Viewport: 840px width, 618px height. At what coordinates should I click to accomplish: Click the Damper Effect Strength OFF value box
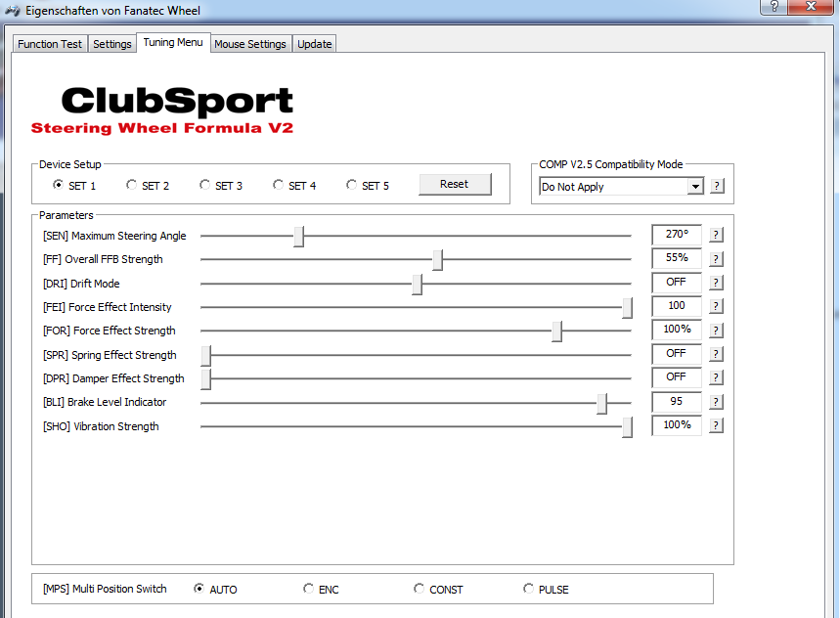(x=677, y=377)
